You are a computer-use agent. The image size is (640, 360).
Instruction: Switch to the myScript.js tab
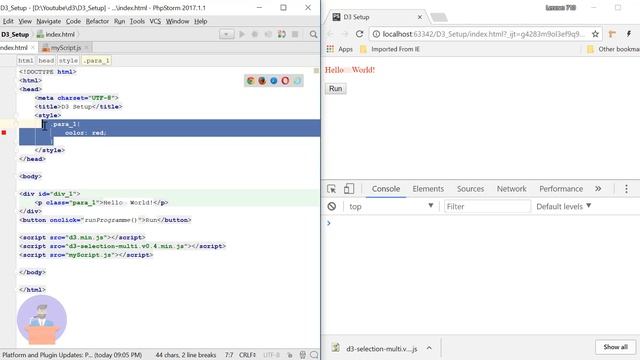[66, 48]
